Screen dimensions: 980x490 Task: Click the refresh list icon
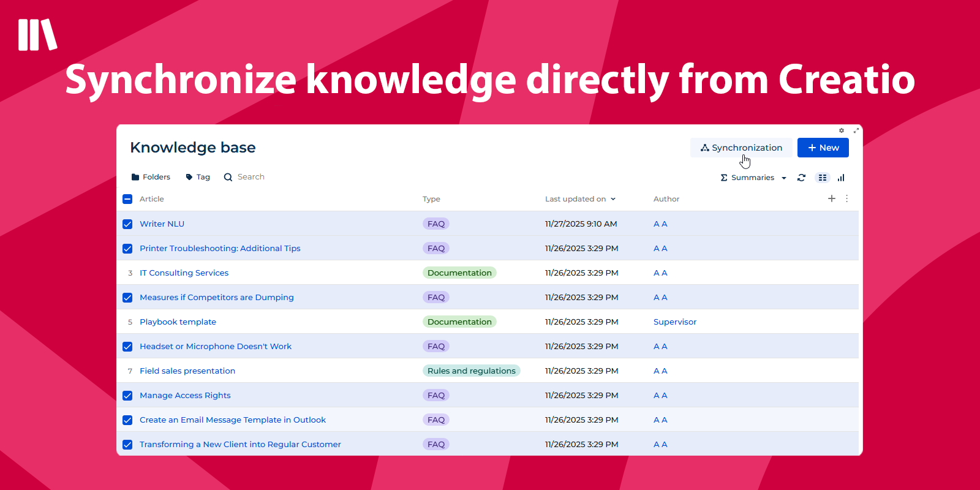tap(801, 178)
